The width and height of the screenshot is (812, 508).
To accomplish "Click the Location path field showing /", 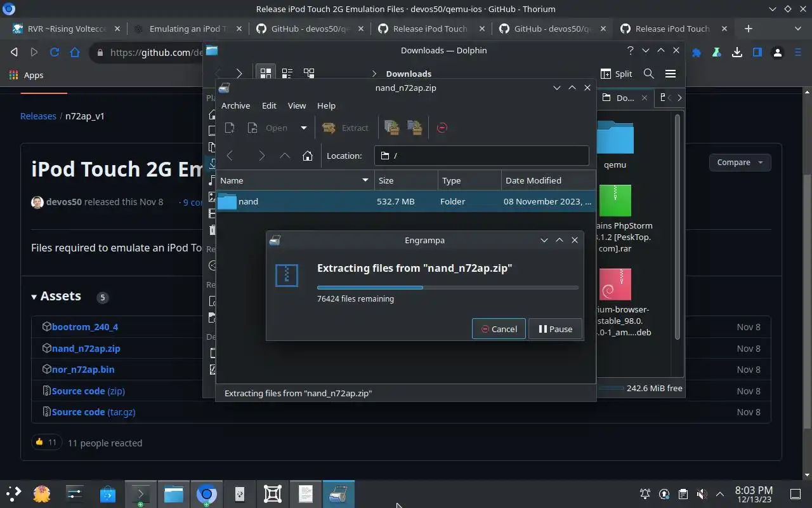I will tap(482, 156).
